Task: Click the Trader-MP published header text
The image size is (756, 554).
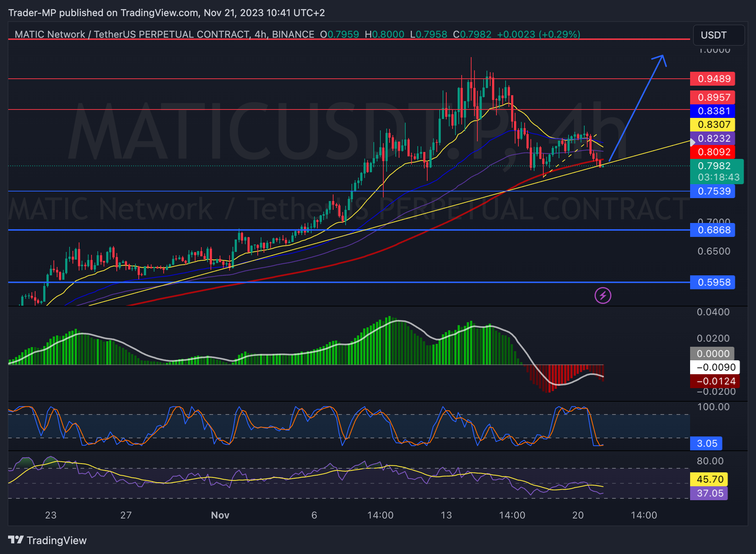Action: click(x=166, y=13)
